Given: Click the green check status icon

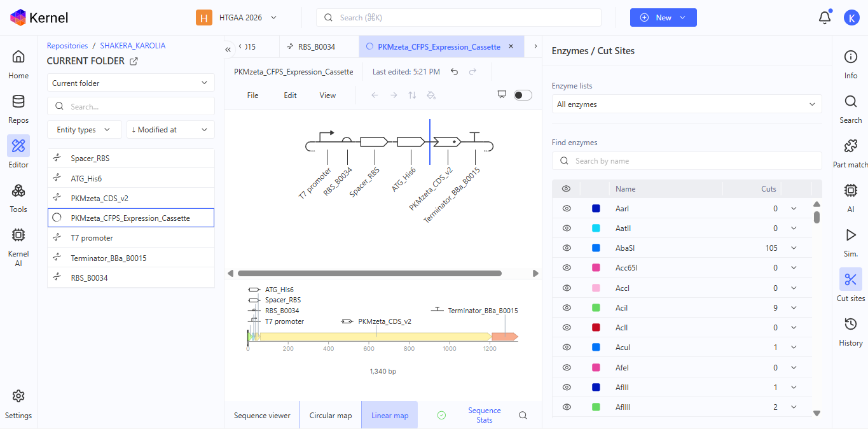Looking at the screenshot, I should (441, 415).
